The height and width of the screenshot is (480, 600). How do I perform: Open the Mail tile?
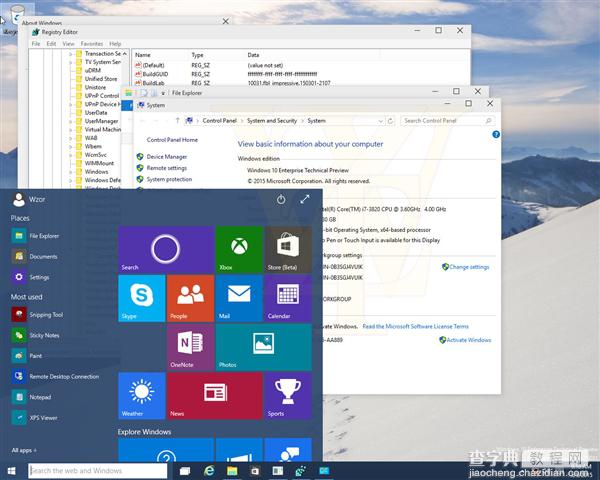pyautogui.click(x=239, y=298)
